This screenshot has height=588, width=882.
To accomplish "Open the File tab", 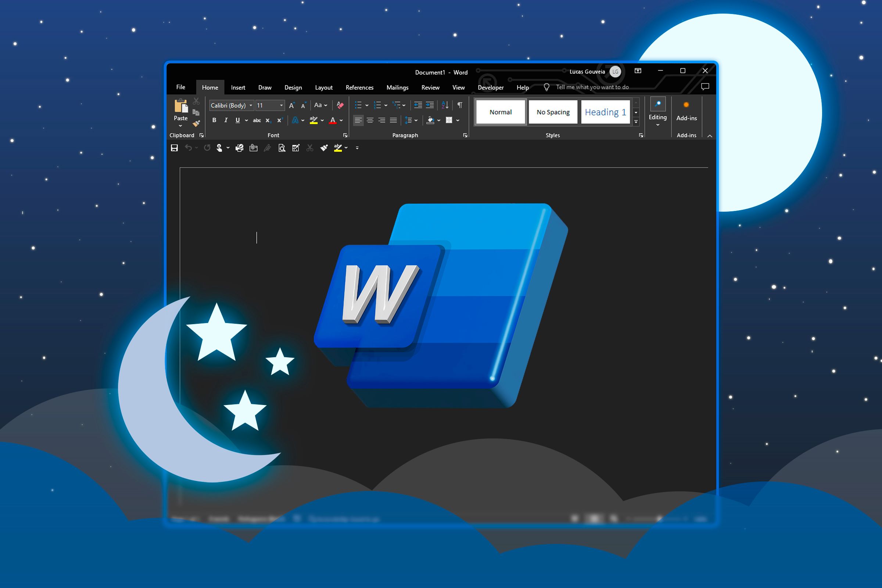I will 181,87.
